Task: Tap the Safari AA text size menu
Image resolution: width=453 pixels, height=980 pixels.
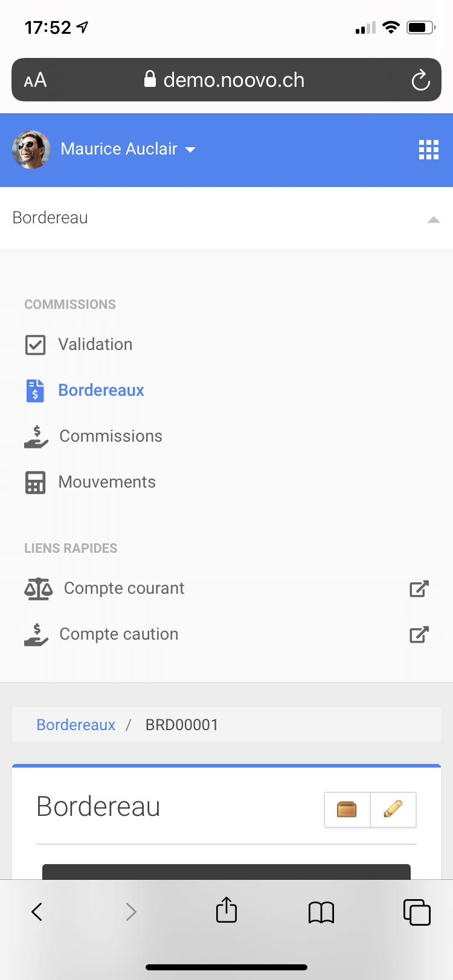Action: [x=36, y=80]
